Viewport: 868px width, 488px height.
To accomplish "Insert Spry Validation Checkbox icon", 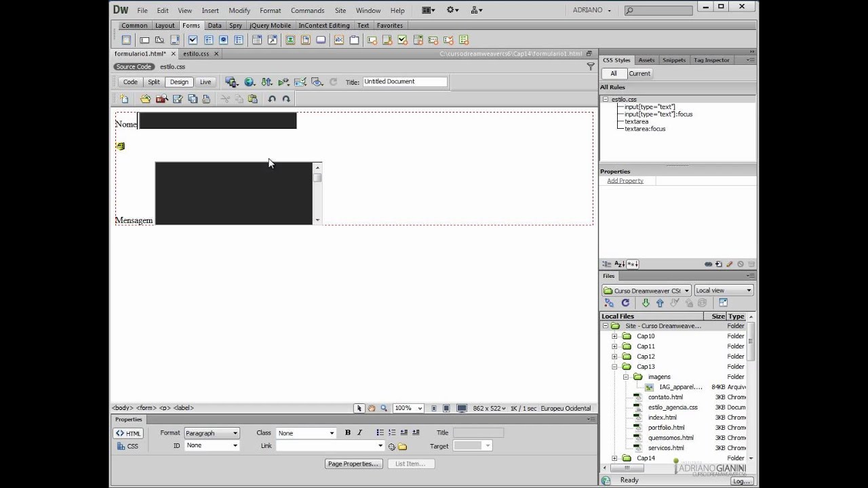I will [402, 40].
